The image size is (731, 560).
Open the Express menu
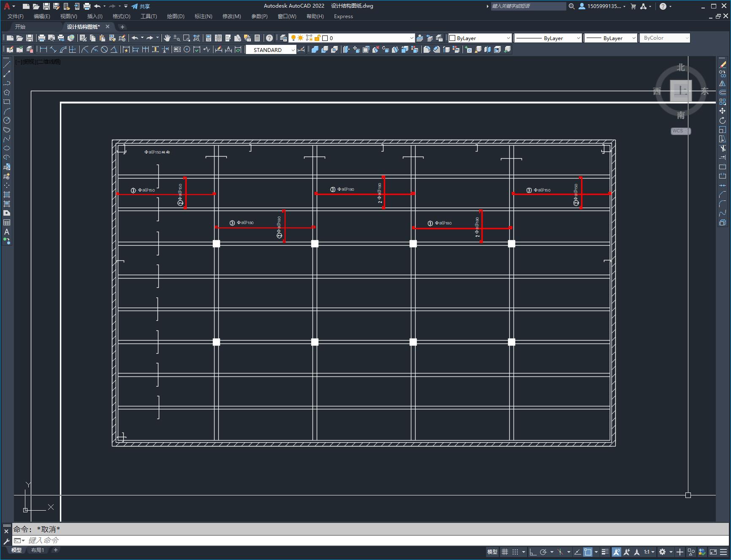tap(343, 16)
